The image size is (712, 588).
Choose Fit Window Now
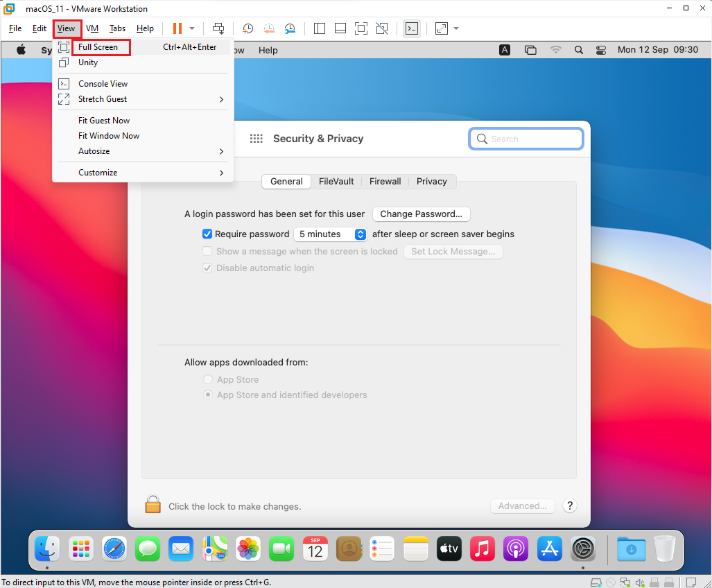coord(141,136)
